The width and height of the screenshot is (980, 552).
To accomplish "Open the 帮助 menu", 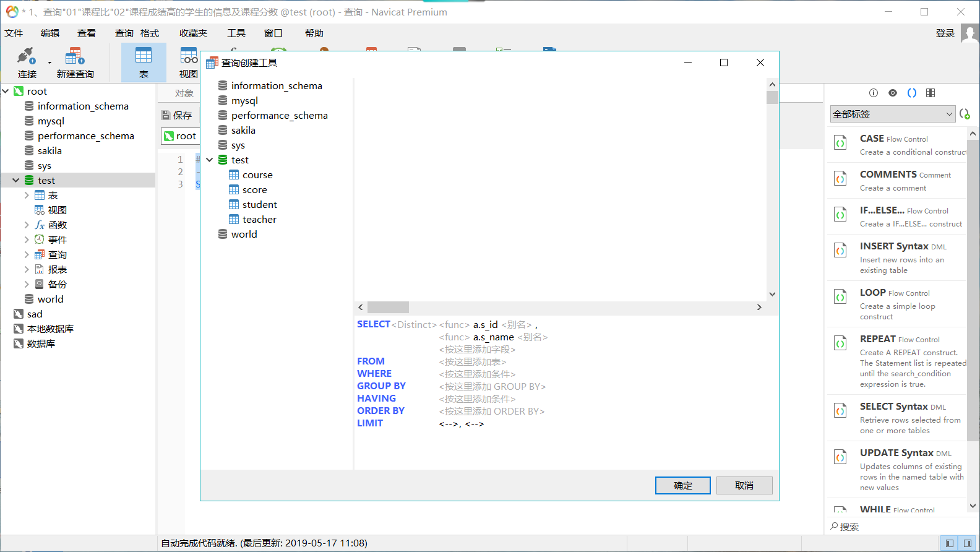I will coord(314,33).
